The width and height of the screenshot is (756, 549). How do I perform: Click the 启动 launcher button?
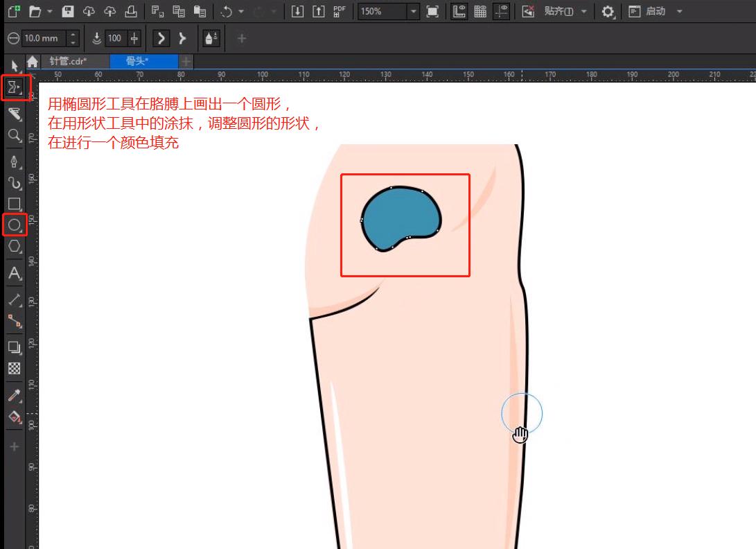click(647, 11)
